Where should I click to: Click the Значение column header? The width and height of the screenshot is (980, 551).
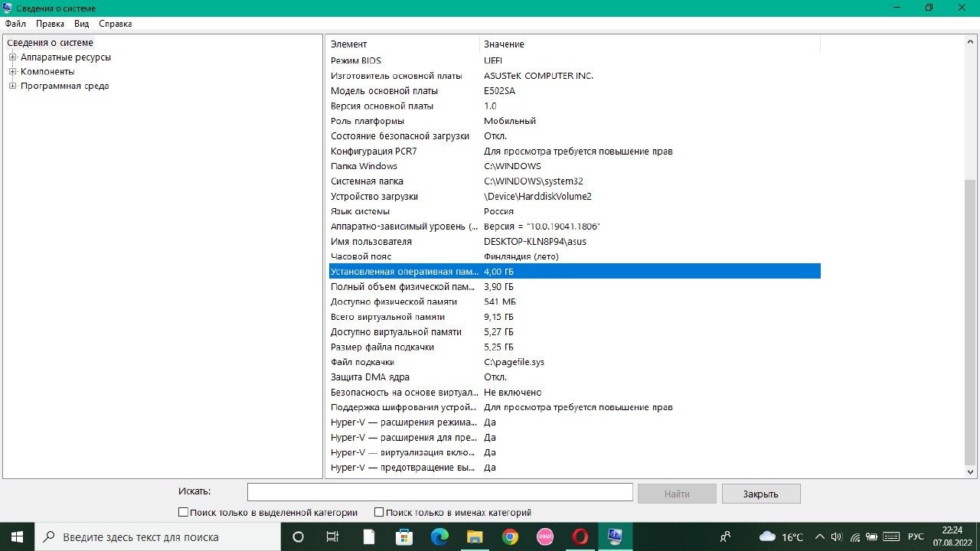(x=649, y=44)
